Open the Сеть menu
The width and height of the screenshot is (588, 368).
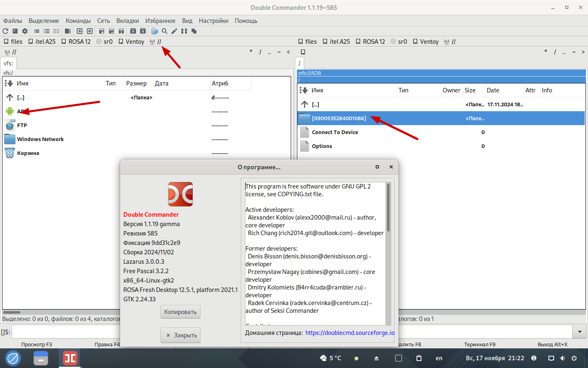point(103,21)
